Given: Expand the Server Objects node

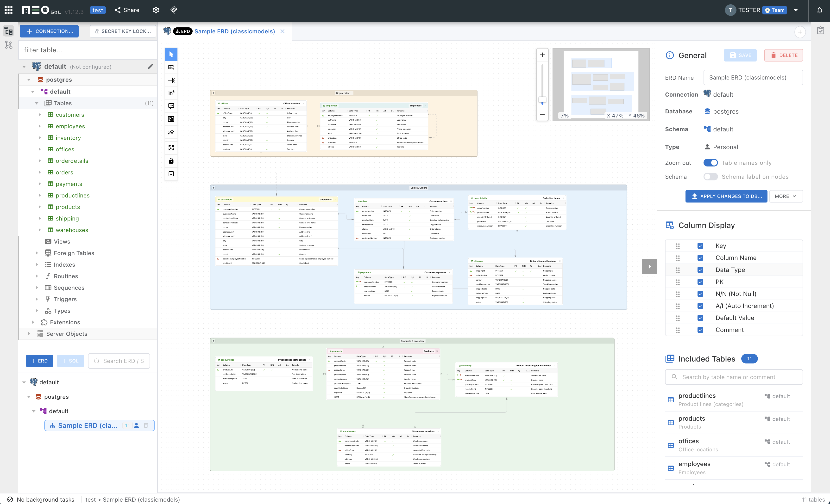Looking at the screenshot, I should point(29,334).
